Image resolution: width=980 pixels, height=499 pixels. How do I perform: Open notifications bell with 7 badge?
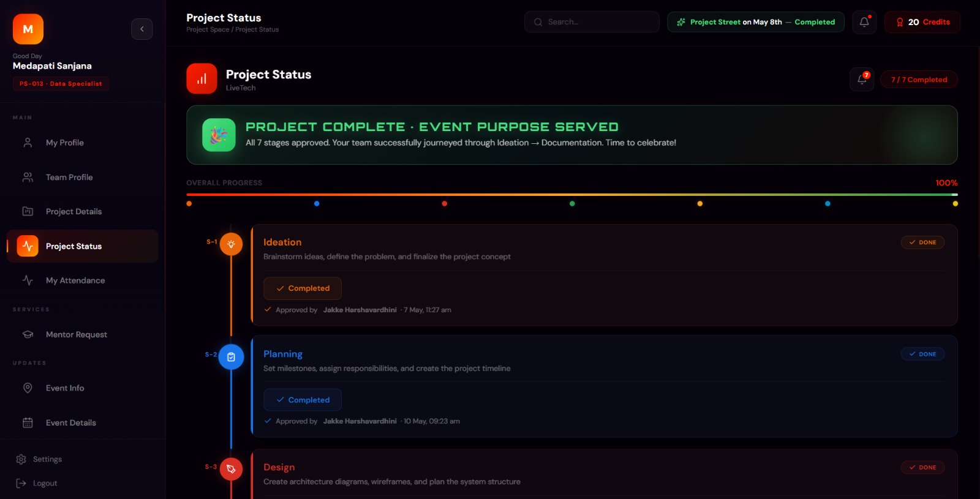pos(862,79)
